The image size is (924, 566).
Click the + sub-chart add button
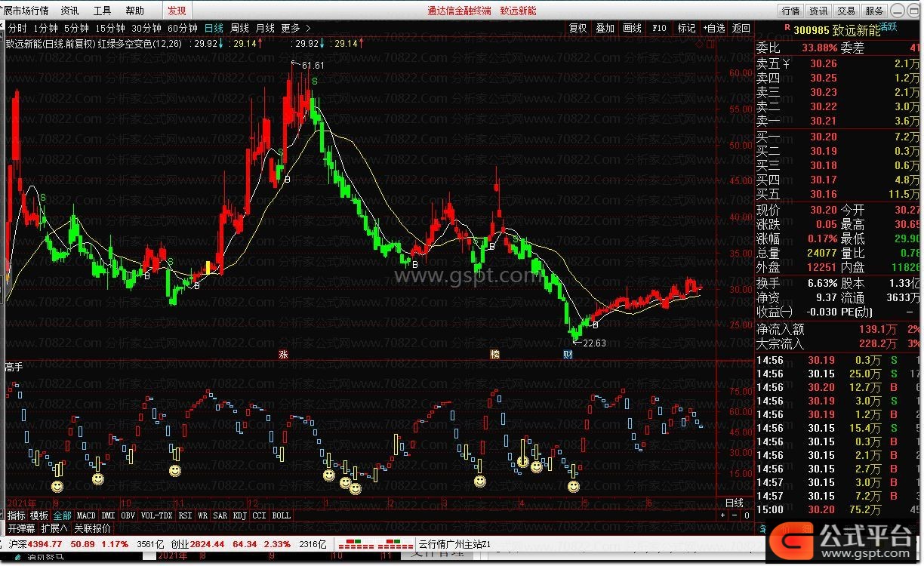tap(723, 515)
